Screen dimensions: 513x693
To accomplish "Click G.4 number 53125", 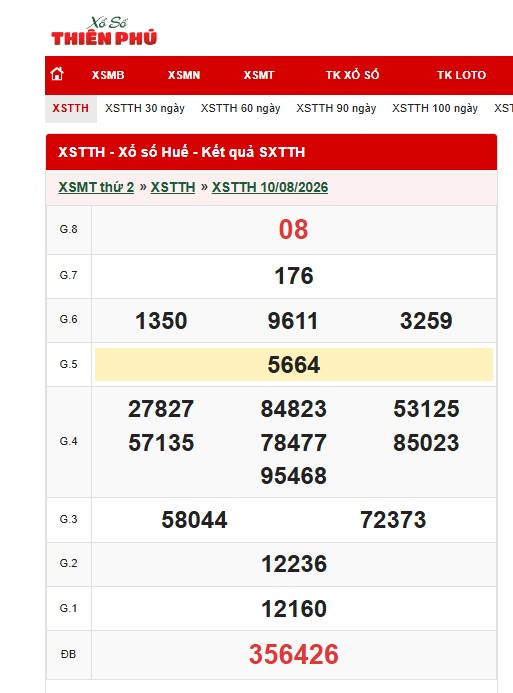I will pyautogui.click(x=426, y=409).
